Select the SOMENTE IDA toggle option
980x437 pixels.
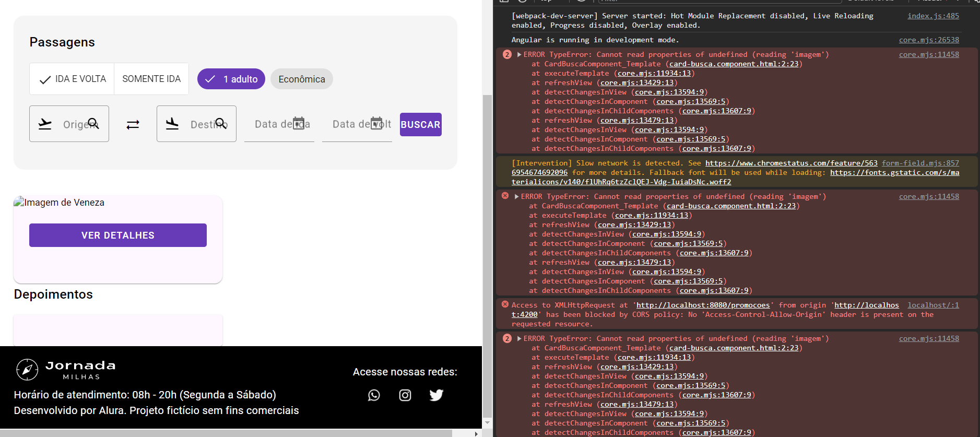point(151,79)
